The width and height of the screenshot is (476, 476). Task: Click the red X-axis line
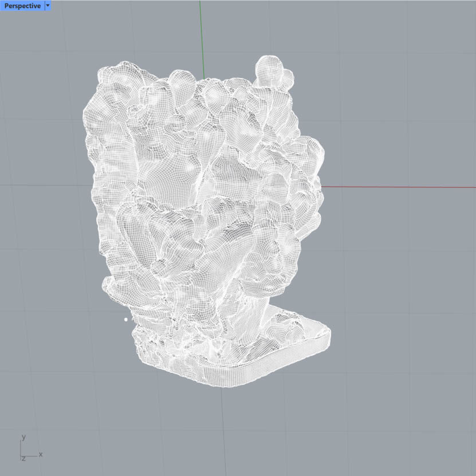pyautogui.click(x=401, y=187)
